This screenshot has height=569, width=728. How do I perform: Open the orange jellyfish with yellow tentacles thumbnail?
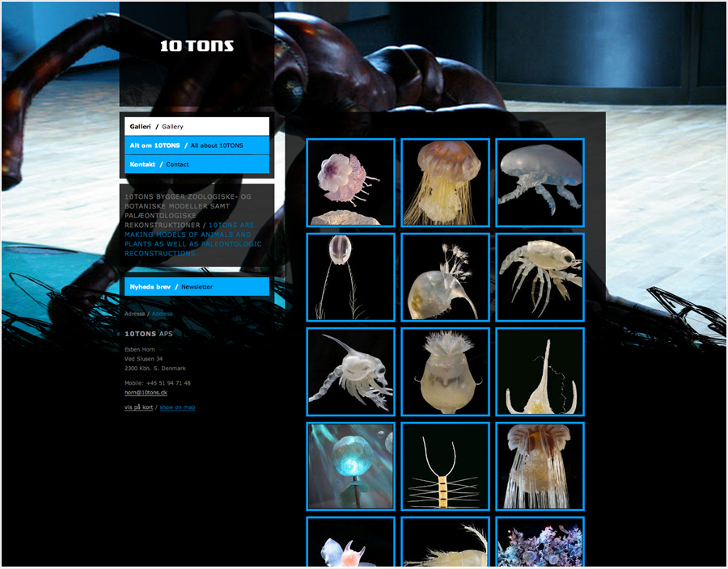point(445,183)
